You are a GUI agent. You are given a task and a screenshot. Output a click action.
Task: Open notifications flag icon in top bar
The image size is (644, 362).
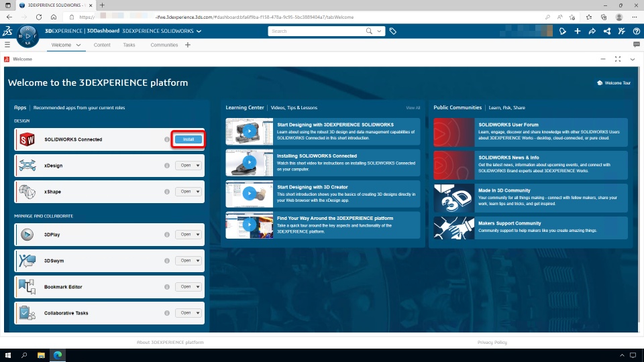pyautogui.click(x=563, y=32)
